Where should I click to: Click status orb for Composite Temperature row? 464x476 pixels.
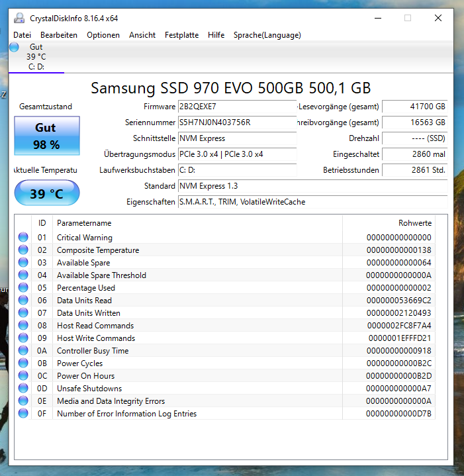pyautogui.click(x=23, y=250)
